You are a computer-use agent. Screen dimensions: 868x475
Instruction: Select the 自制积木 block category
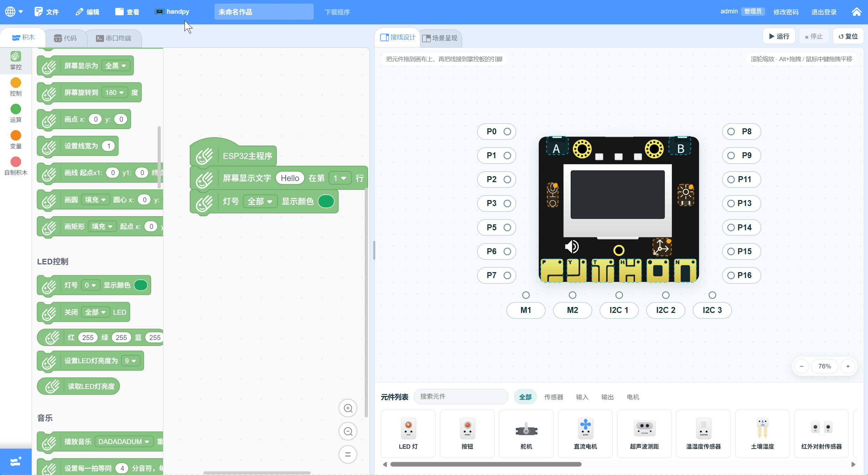[15, 166]
